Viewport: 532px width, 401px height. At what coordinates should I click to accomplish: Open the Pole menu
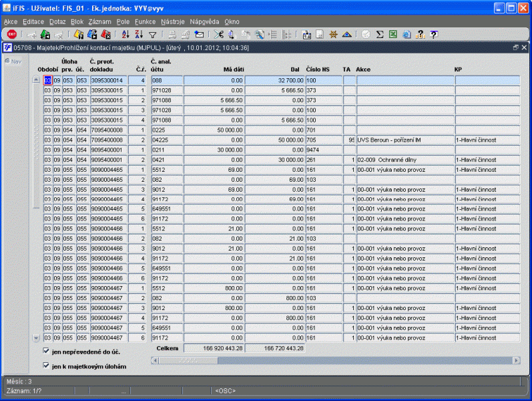pos(123,22)
